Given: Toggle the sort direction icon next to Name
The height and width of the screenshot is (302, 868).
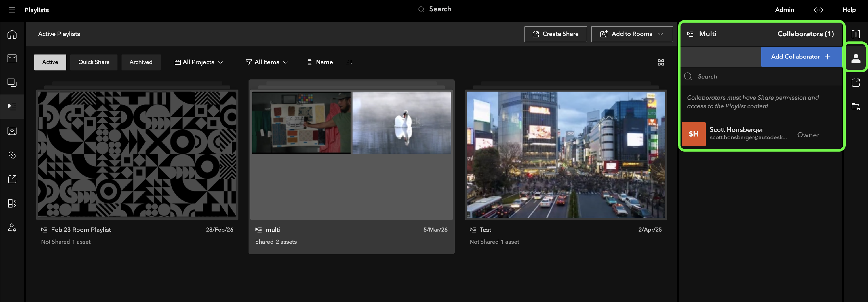Looking at the screenshot, I should (x=349, y=62).
